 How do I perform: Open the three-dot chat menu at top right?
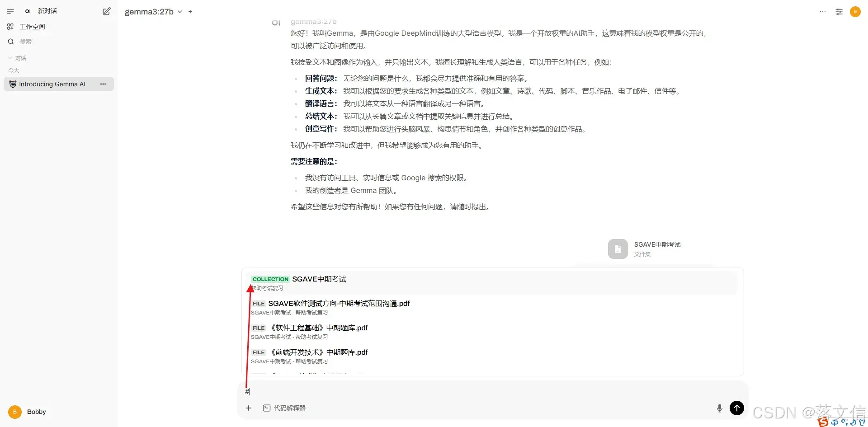(823, 12)
